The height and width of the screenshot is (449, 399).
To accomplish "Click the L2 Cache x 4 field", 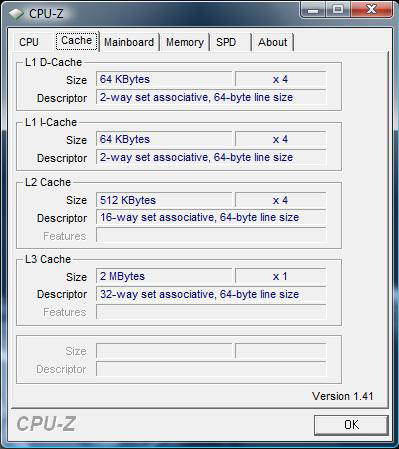I will coord(280,200).
